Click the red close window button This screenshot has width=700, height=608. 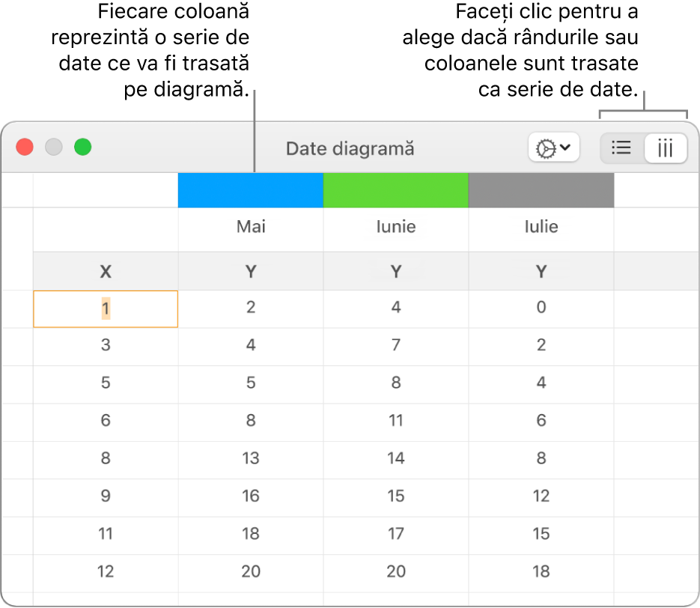(25, 147)
